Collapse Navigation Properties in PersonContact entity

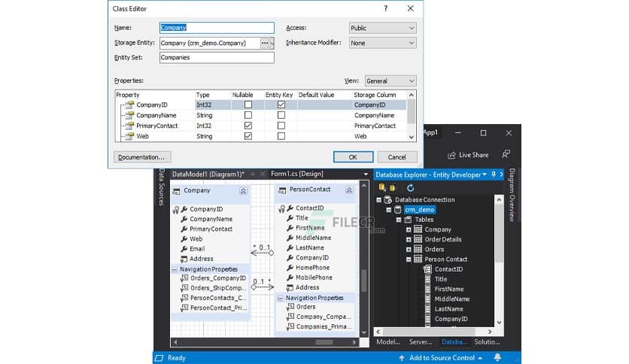(281, 299)
